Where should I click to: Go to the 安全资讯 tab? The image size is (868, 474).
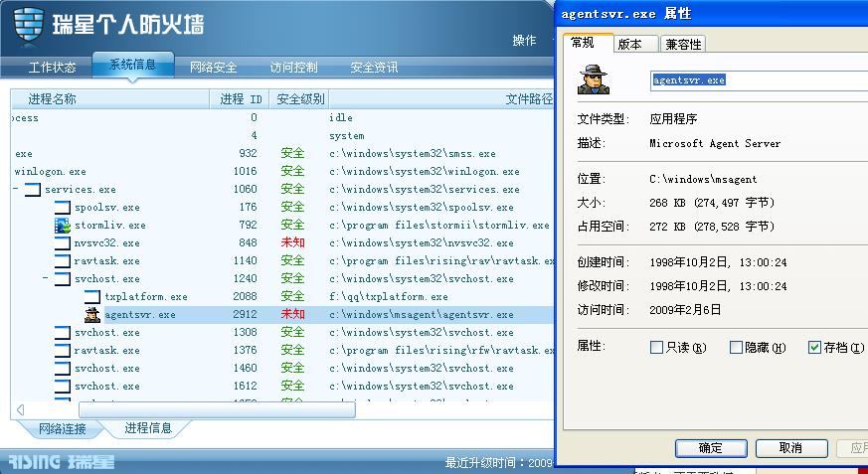point(374,68)
